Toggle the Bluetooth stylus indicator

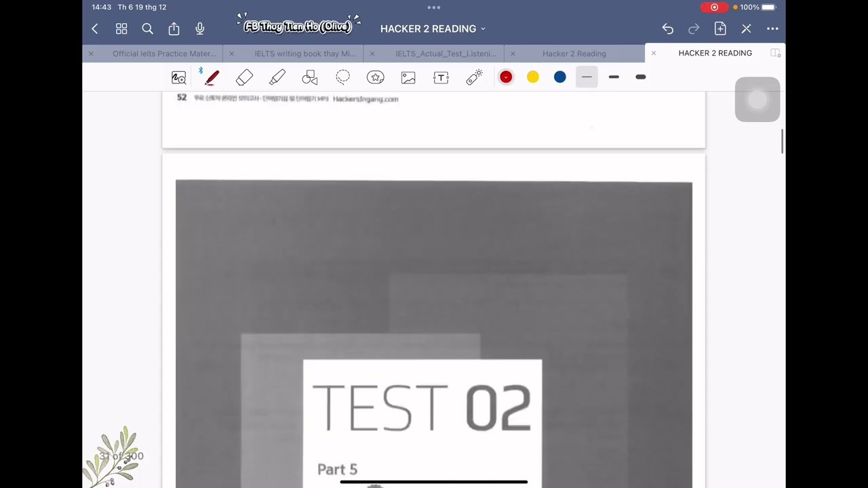(201, 70)
